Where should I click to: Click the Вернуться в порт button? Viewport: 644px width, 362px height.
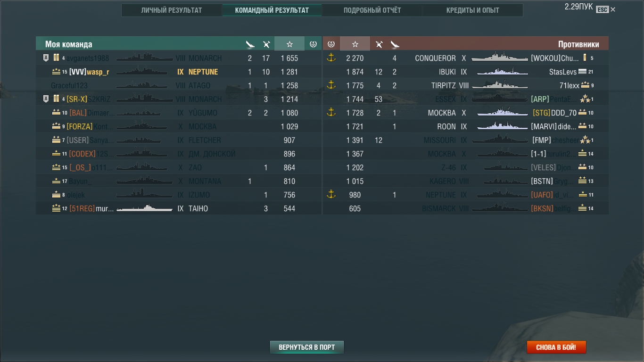pyautogui.click(x=307, y=347)
